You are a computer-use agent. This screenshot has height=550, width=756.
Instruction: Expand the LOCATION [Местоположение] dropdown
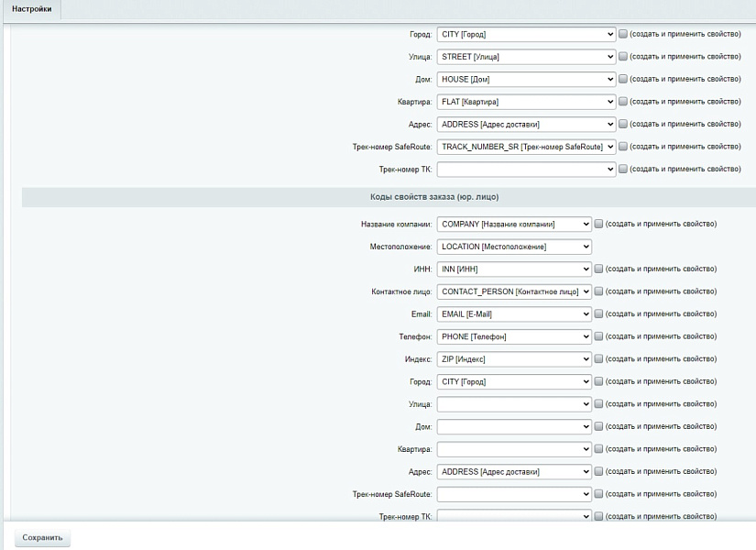[514, 247]
